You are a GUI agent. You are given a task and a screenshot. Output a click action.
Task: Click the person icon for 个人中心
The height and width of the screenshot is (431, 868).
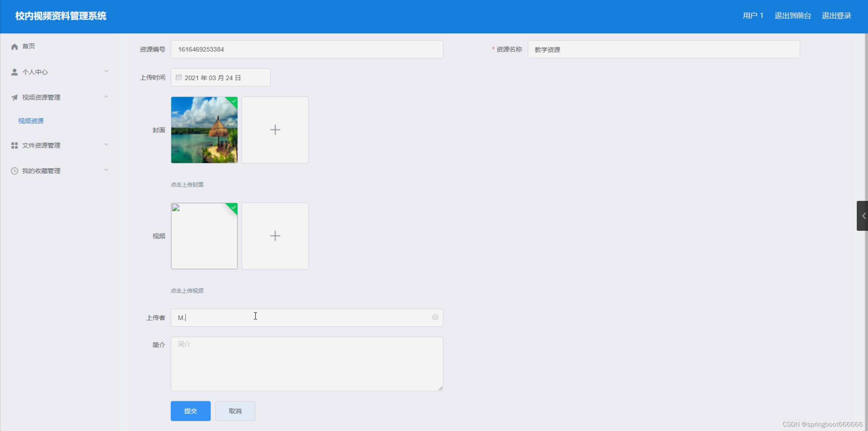pyautogui.click(x=14, y=72)
